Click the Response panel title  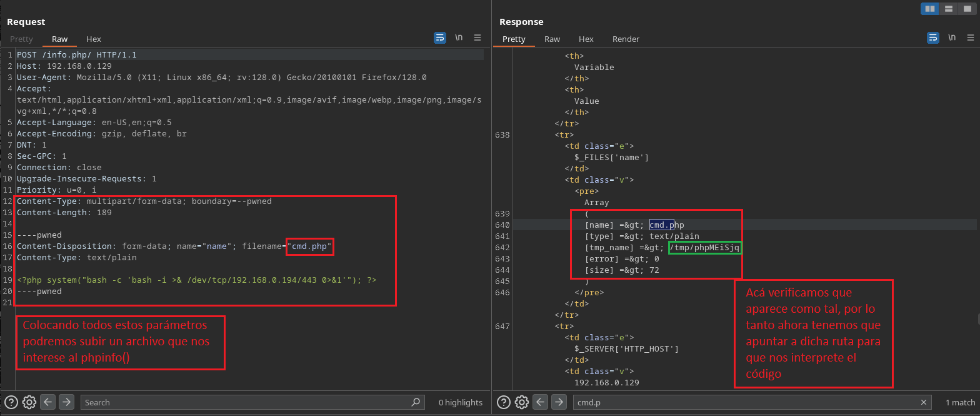[x=521, y=22]
